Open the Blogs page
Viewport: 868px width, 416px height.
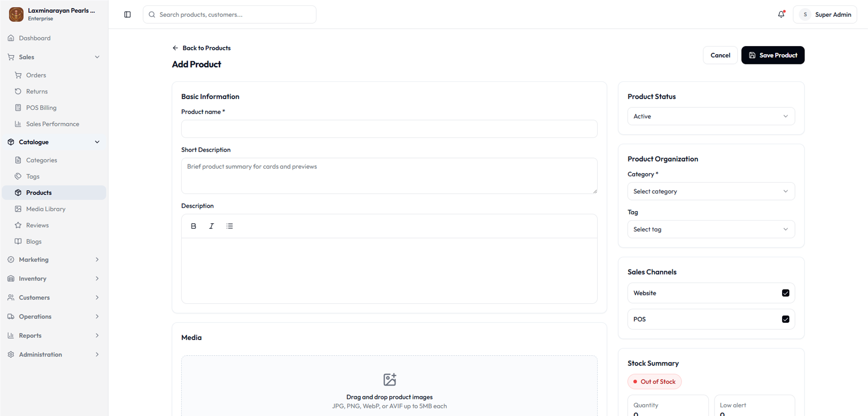(54, 242)
